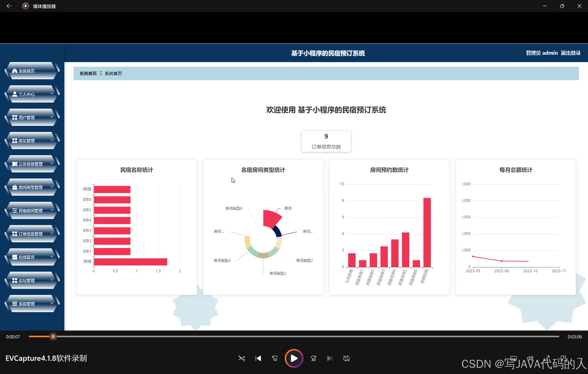Image resolution: width=588 pixels, height=374 pixels.
Task: Click the video seek progress bar
Action: [x=293, y=336]
